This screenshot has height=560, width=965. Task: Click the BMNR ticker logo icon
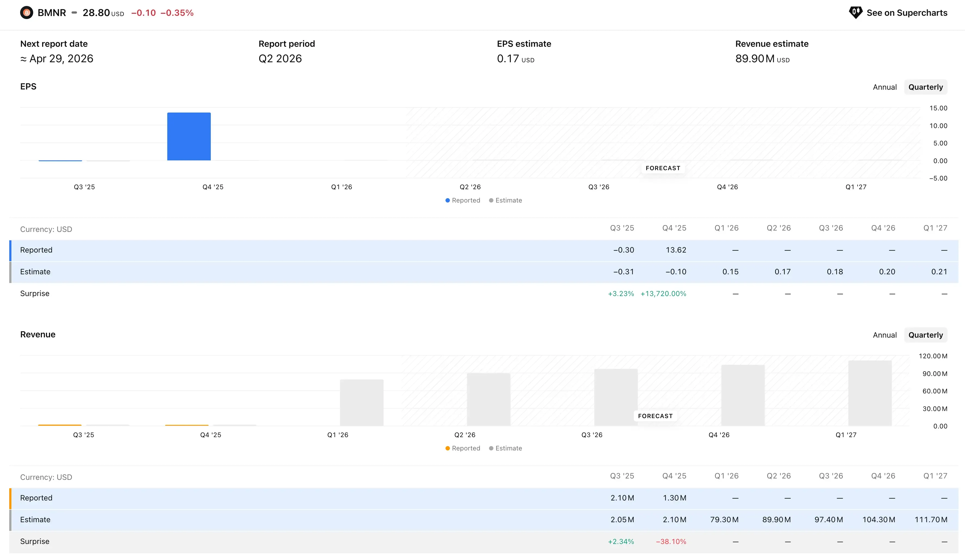point(26,13)
